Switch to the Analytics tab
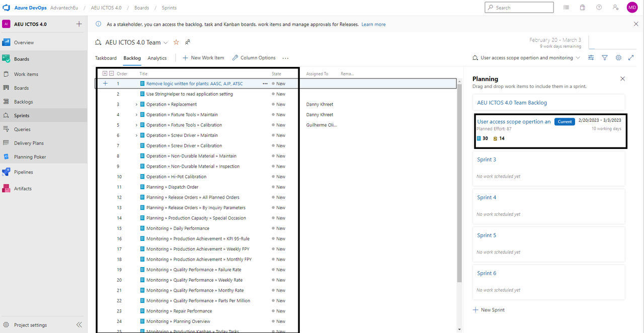Image resolution: width=644 pixels, height=333 pixels. (157, 58)
